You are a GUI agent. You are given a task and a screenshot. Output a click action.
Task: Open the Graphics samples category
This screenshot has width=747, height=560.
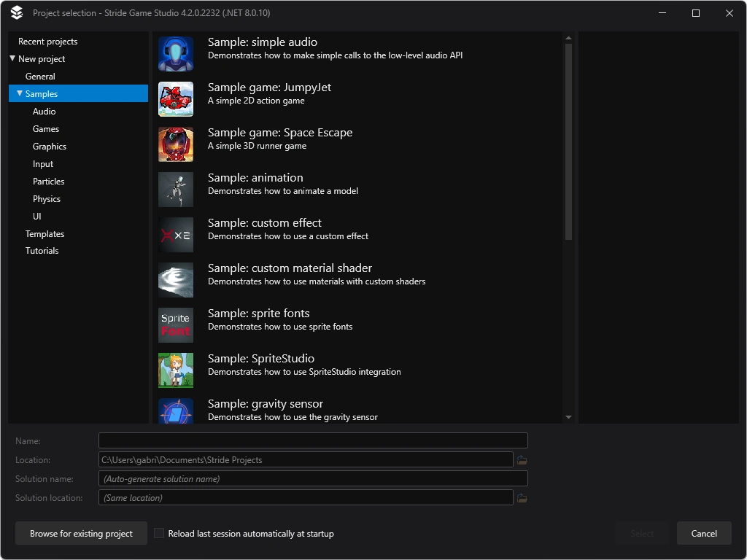pyautogui.click(x=50, y=146)
